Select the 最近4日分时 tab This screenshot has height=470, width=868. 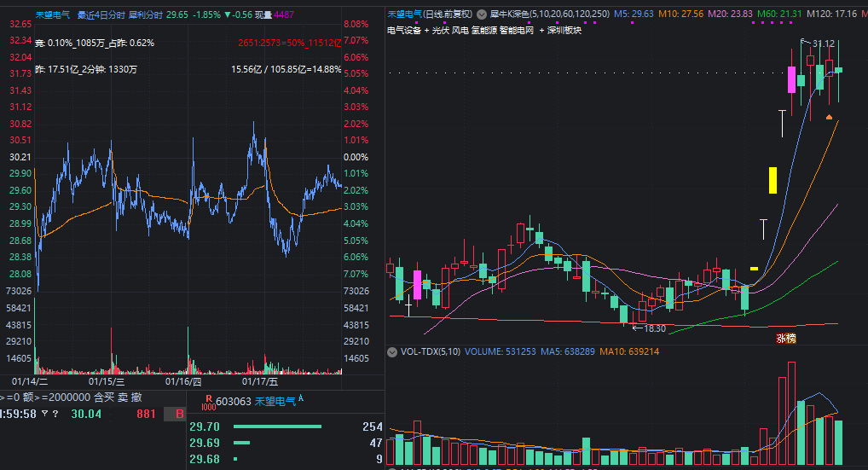[100, 15]
